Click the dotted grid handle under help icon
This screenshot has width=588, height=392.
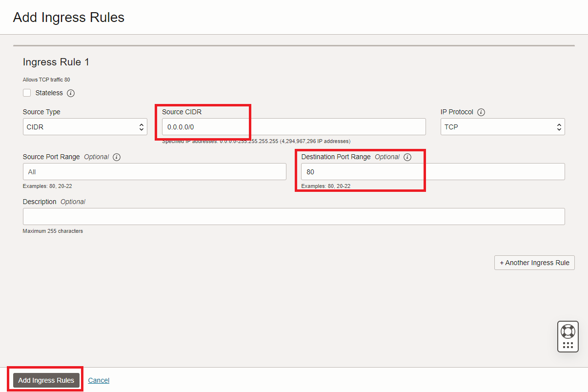(568, 345)
